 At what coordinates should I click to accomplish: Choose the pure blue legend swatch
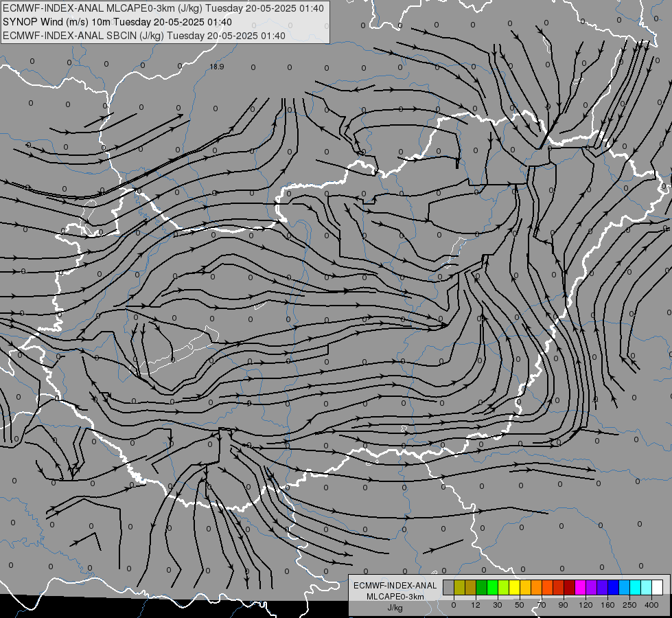click(x=614, y=588)
